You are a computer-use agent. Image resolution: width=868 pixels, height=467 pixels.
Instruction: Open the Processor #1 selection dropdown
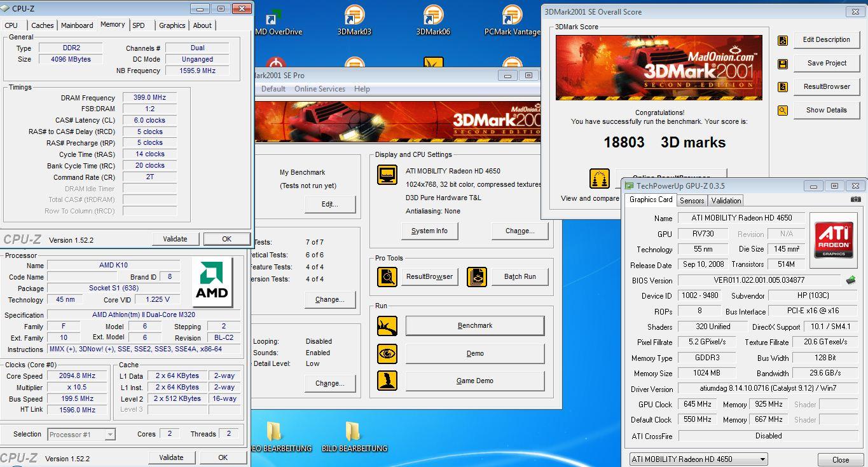point(81,435)
